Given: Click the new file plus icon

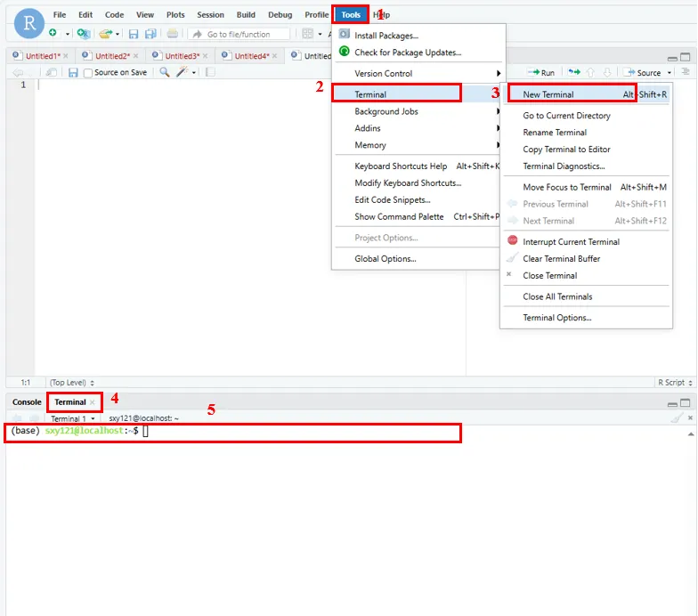Looking at the screenshot, I should pyautogui.click(x=53, y=34).
